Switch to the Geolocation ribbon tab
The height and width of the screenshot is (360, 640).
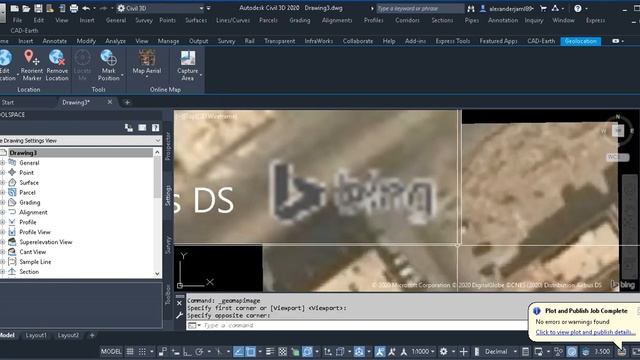click(580, 41)
